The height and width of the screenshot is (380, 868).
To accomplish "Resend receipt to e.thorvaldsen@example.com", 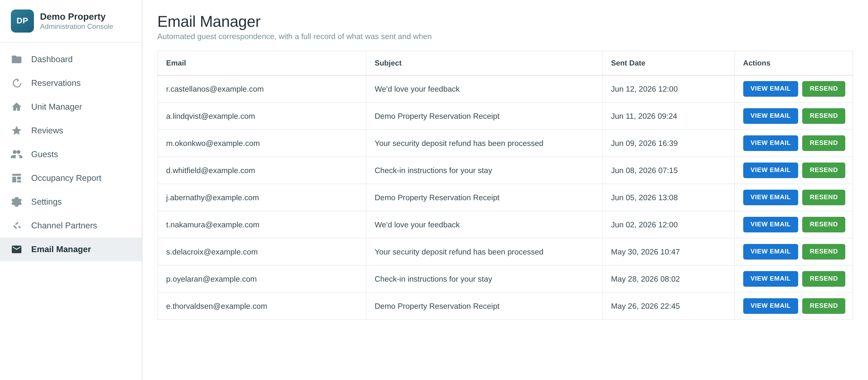I will (824, 306).
